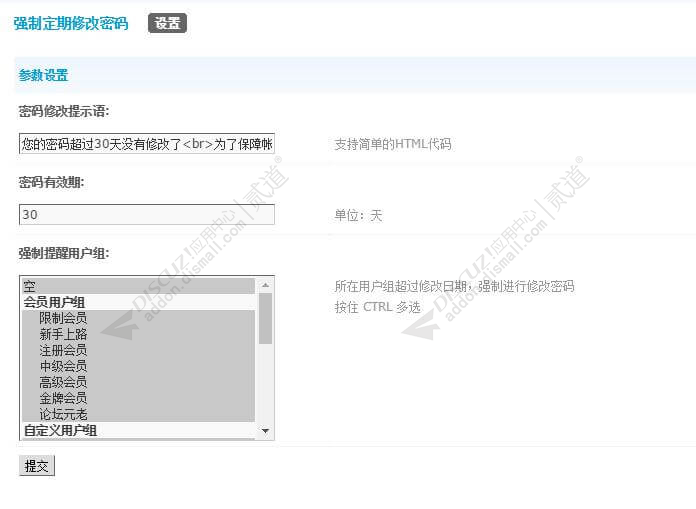Select 高级会员 in the group list

[138, 382]
